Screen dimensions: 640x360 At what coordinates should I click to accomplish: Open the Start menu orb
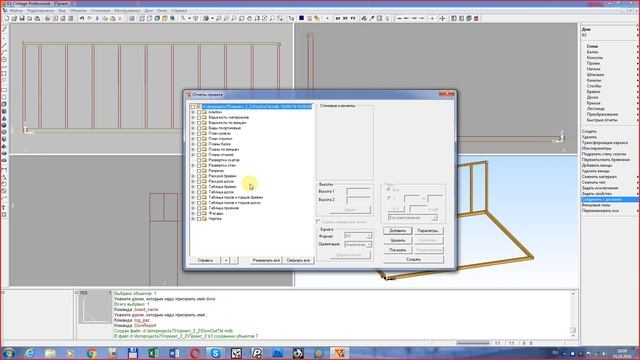8,353
